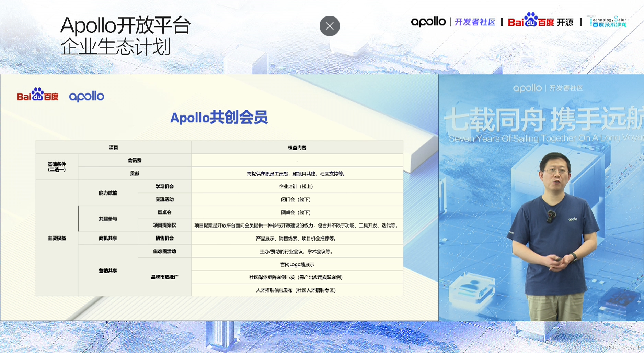Image resolution: width=644 pixels, height=353 pixels.
Task: Click the 七载同舟 携手远航 banner text
Action: click(544, 119)
